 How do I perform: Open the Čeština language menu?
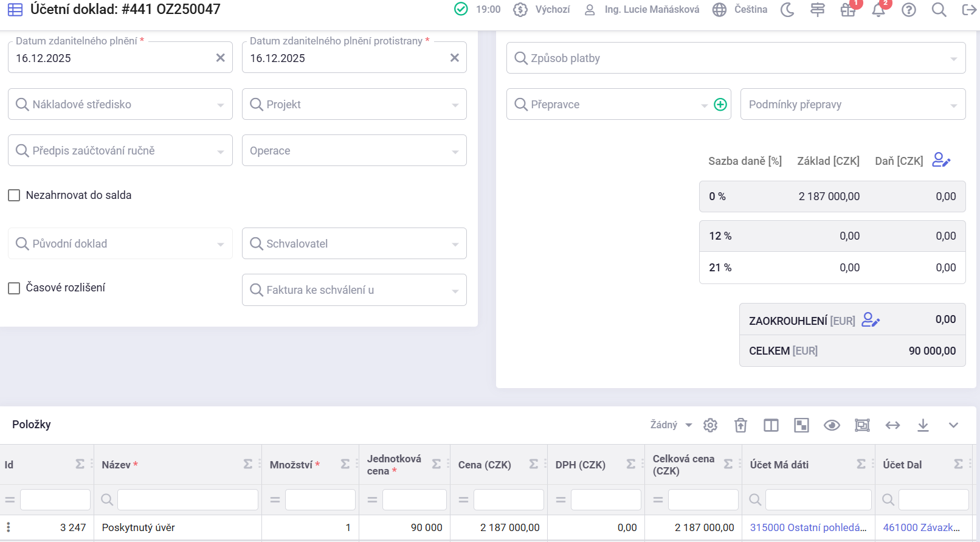click(740, 10)
